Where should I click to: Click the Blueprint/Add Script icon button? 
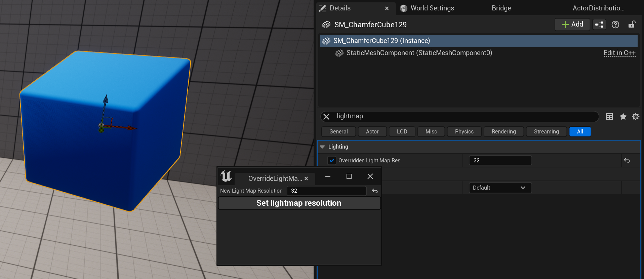(x=599, y=25)
